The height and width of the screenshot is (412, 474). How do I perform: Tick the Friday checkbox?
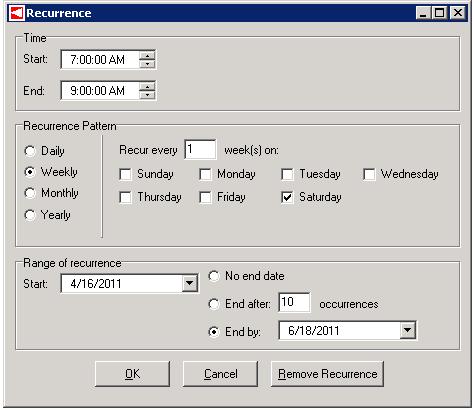(x=205, y=197)
